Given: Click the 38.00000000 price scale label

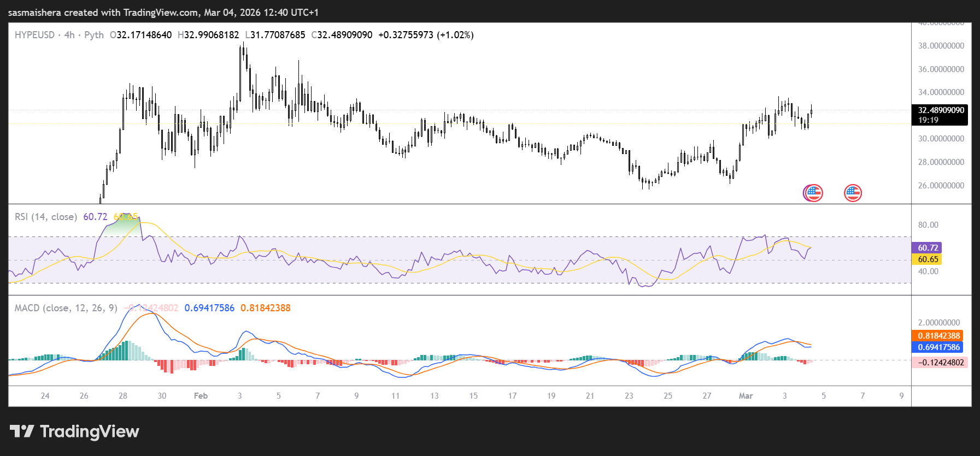Looking at the screenshot, I should [941, 46].
